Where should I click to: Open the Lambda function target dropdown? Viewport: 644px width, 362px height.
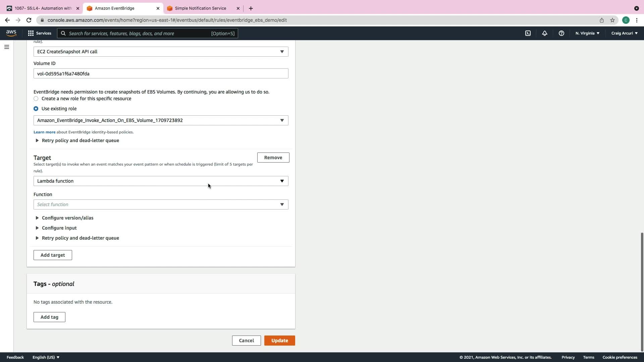click(x=161, y=181)
